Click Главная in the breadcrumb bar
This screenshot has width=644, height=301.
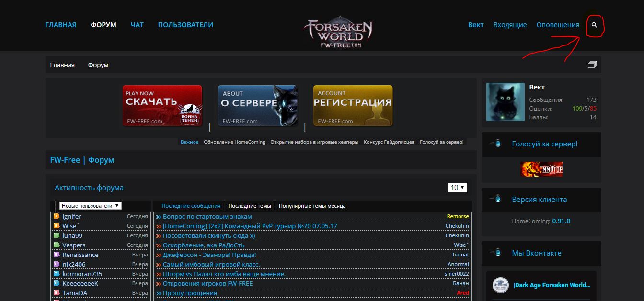pyautogui.click(x=62, y=65)
